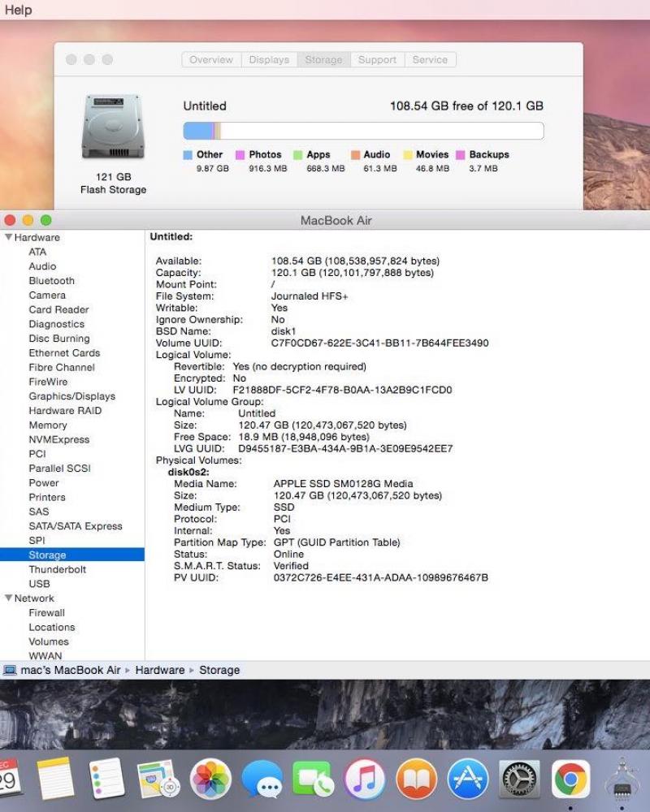The height and width of the screenshot is (812, 650).
Task: Select Power in the sidebar
Action: click(44, 483)
